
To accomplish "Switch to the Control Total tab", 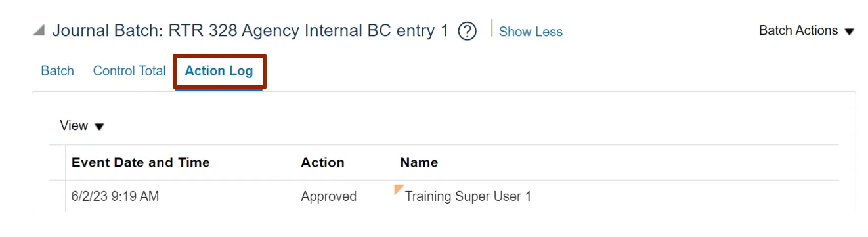I will (x=129, y=71).
